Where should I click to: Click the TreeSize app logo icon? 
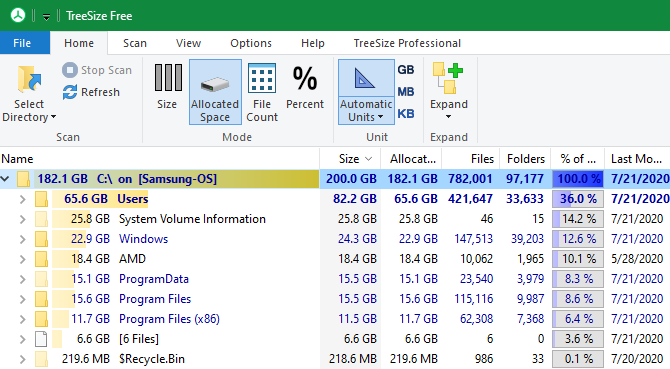18,15
